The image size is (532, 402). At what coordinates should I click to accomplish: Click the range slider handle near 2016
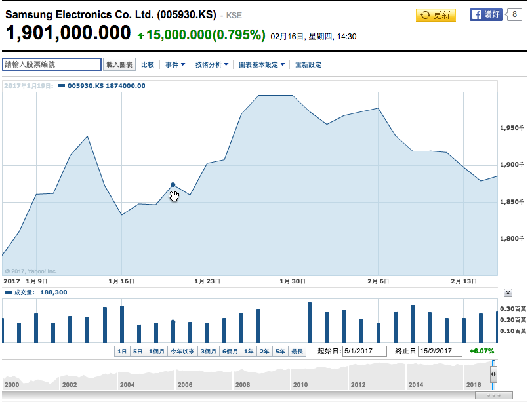tap(493, 374)
